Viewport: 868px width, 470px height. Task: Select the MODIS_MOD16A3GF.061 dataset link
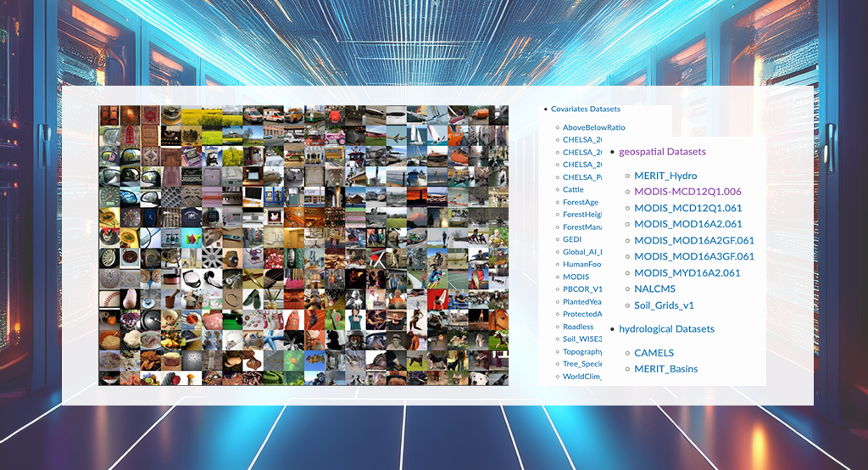[694, 256]
